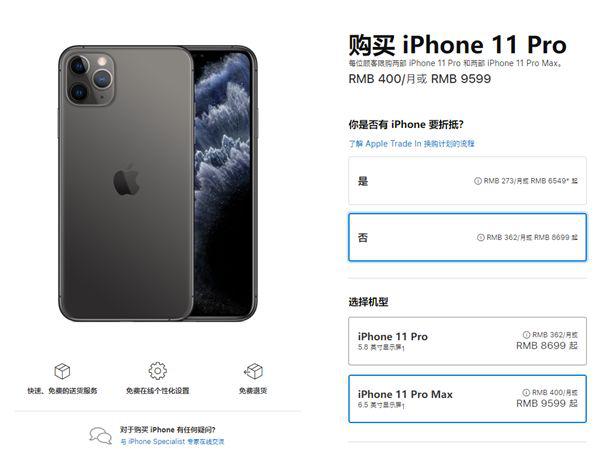600x452 pixels.
Task: Click the 快速、免费的送货服务 label
Action: pyautogui.click(x=62, y=391)
